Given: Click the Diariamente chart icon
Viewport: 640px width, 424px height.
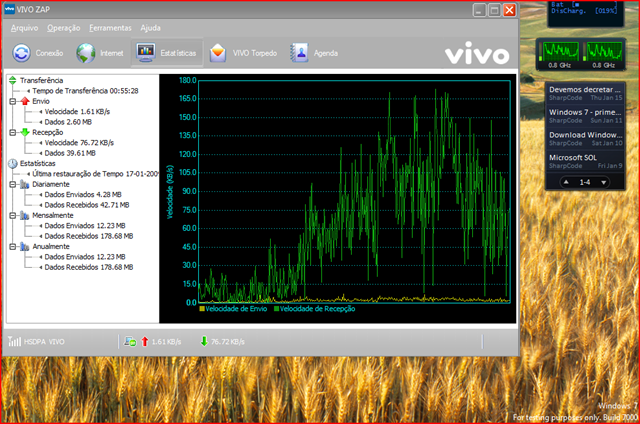Looking at the screenshot, I should 25,184.
